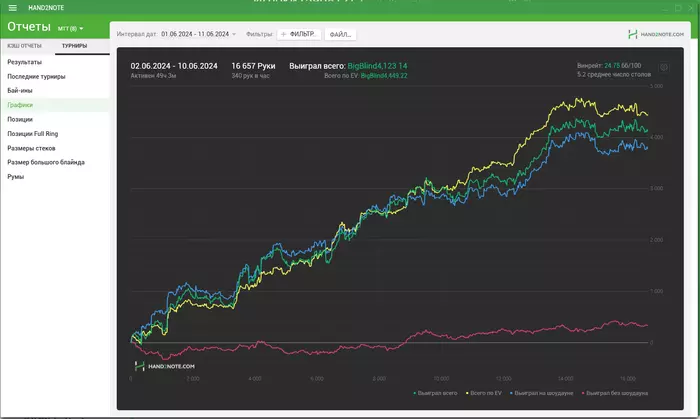Switch to the ТУРНИРЫ tab

pos(75,46)
